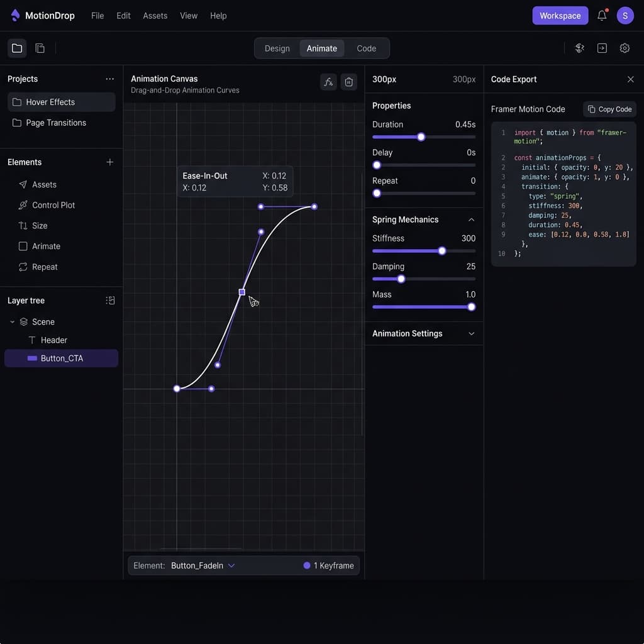Switch to the Animate tab
Image resolution: width=644 pixels, height=644 pixels.
[321, 48]
